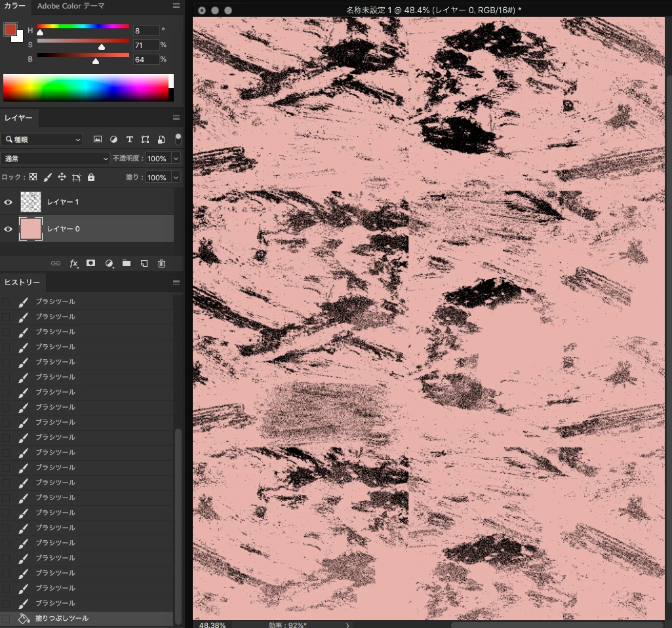Click the foreground color swatch
The image size is (672, 628).
(10, 29)
